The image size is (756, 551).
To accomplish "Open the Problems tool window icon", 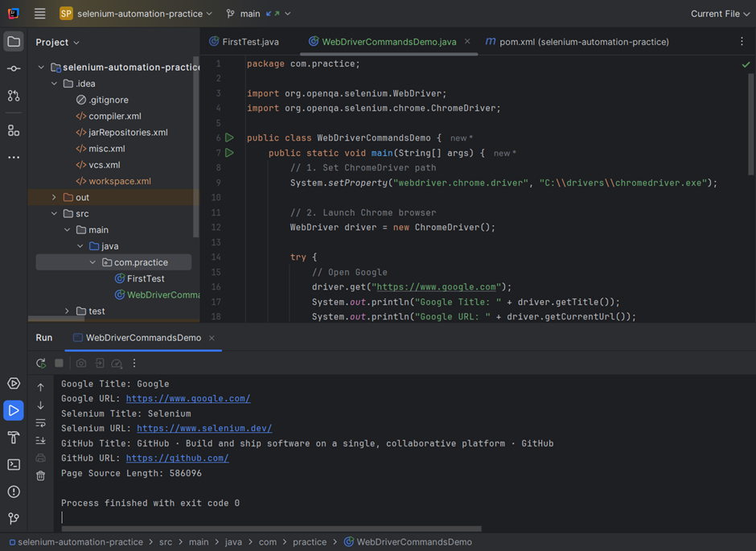I will [x=14, y=491].
